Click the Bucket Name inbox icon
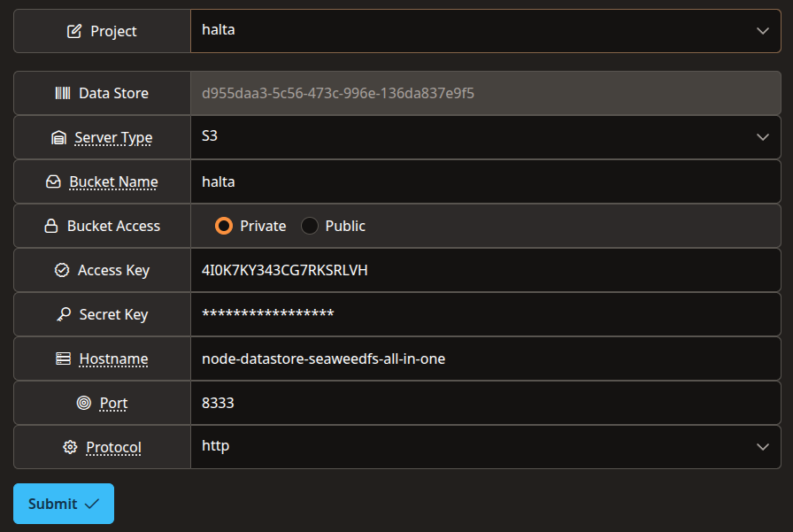 click(53, 181)
